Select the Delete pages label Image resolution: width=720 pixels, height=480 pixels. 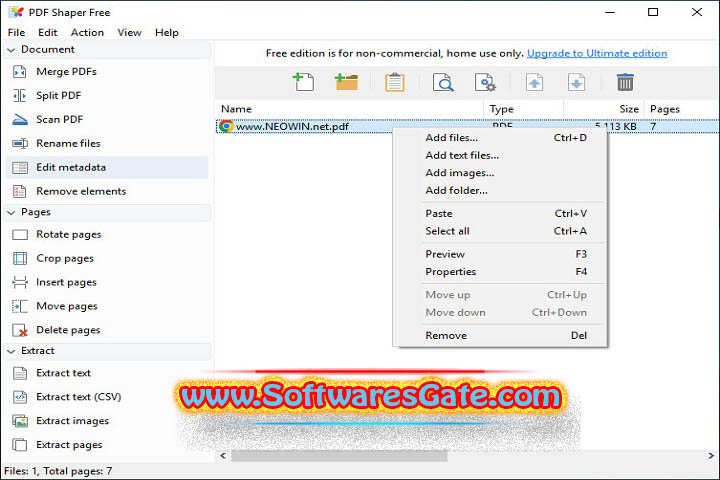point(68,330)
